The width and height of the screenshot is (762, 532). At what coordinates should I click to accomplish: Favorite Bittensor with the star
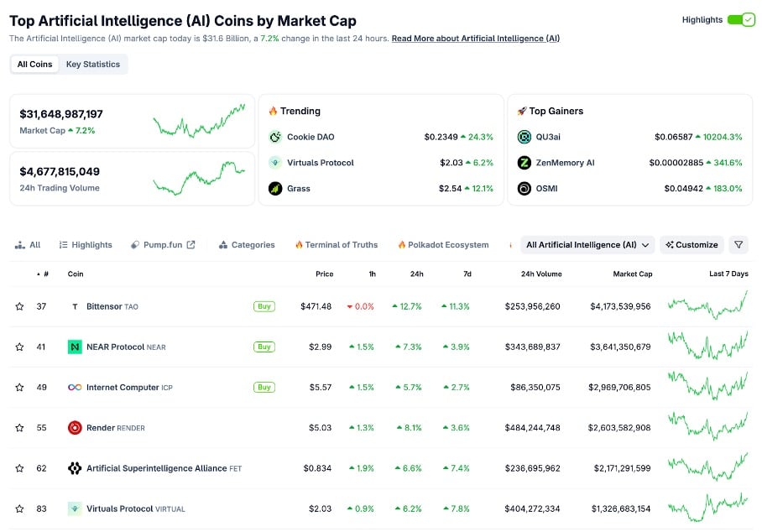19,307
